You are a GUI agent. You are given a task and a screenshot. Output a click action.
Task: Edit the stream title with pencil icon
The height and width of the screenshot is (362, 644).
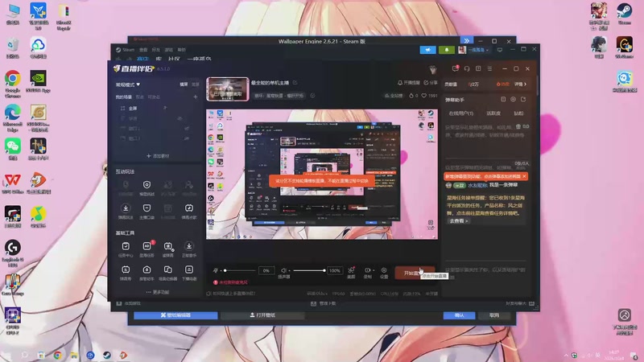tap(295, 83)
